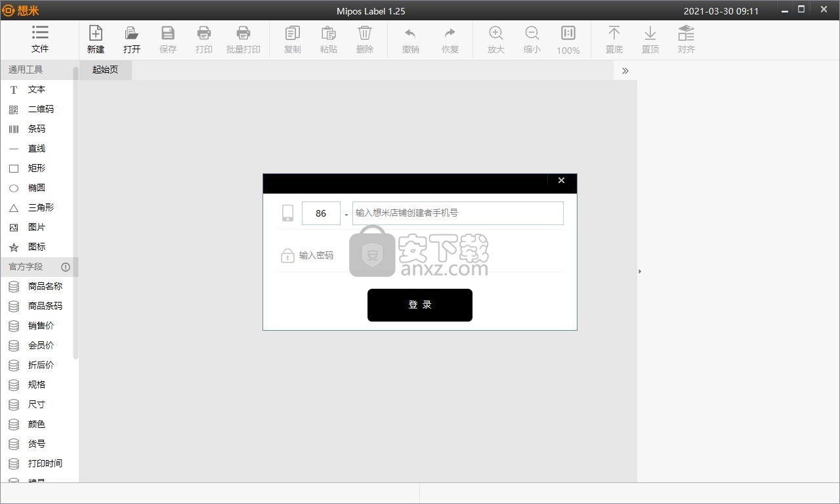This screenshot has width=840, height=504.
Task: Add the 规格 field
Action: click(37, 385)
